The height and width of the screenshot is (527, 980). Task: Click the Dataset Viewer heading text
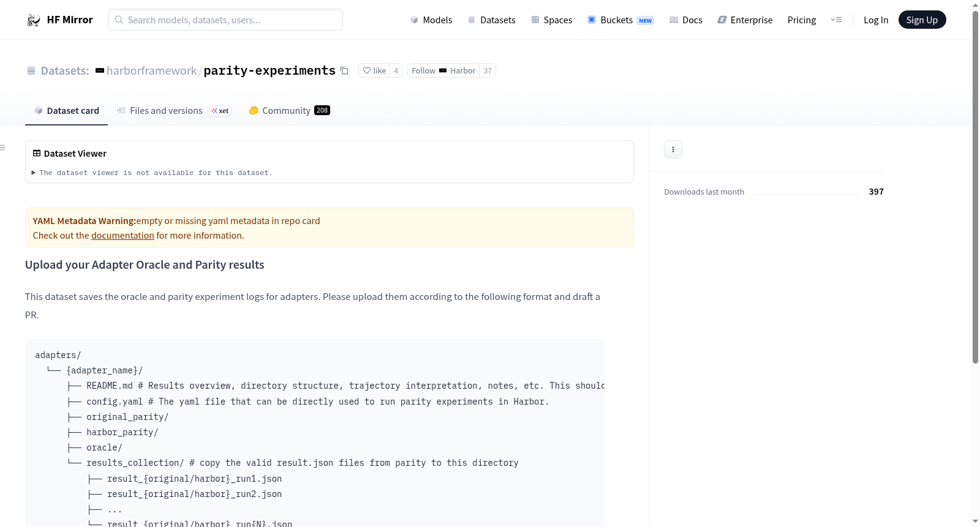75,154
